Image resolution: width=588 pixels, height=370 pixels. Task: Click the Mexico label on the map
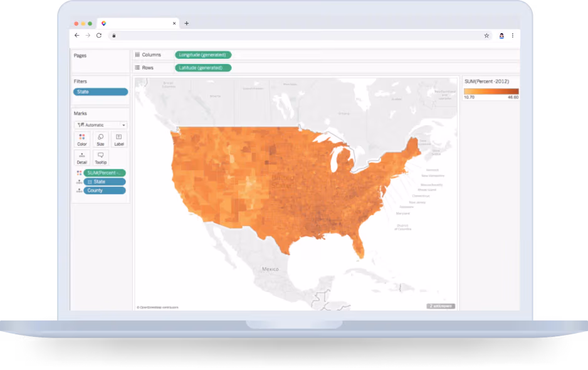[x=270, y=269]
